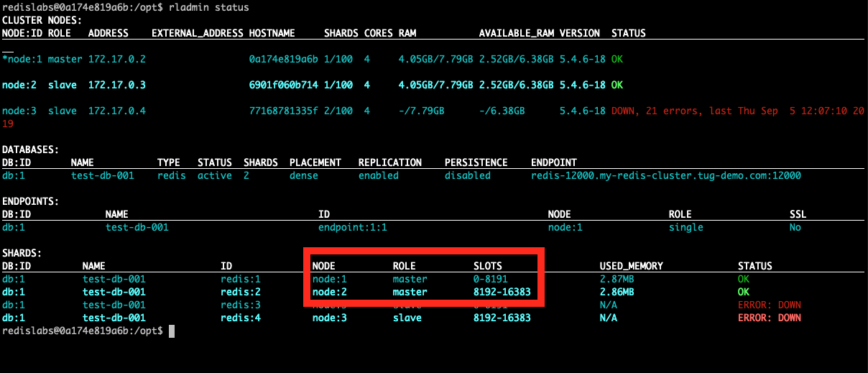Click the EXTERNAL_ADDRESS column header
This screenshot has width=868, height=373.
click(x=198, y=33)
